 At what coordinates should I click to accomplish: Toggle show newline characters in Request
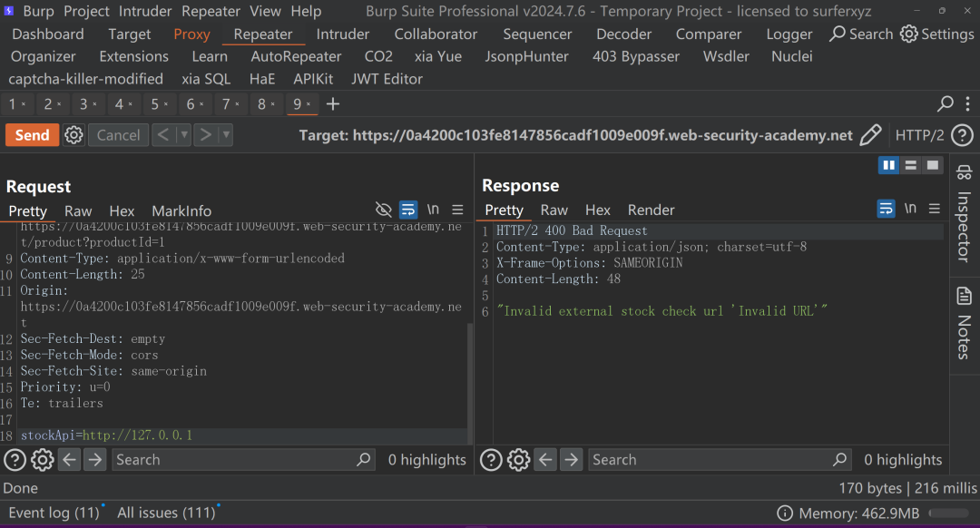tap(433, 210)
